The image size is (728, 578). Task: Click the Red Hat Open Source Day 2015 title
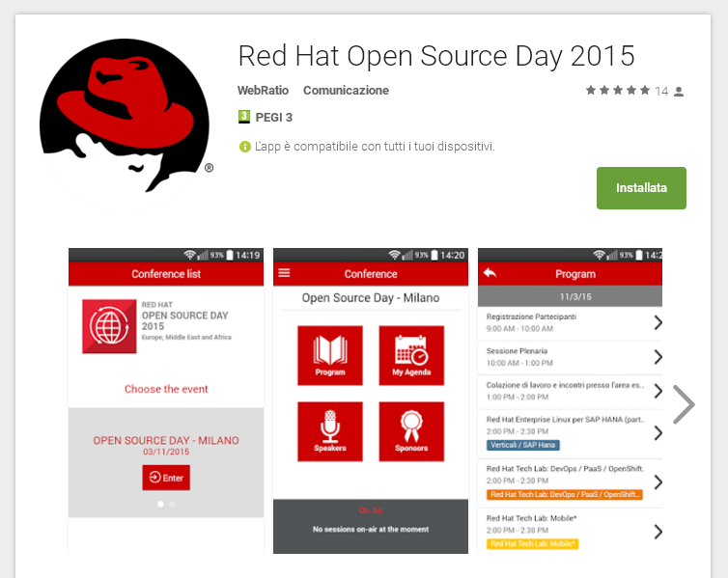point(436,56)
